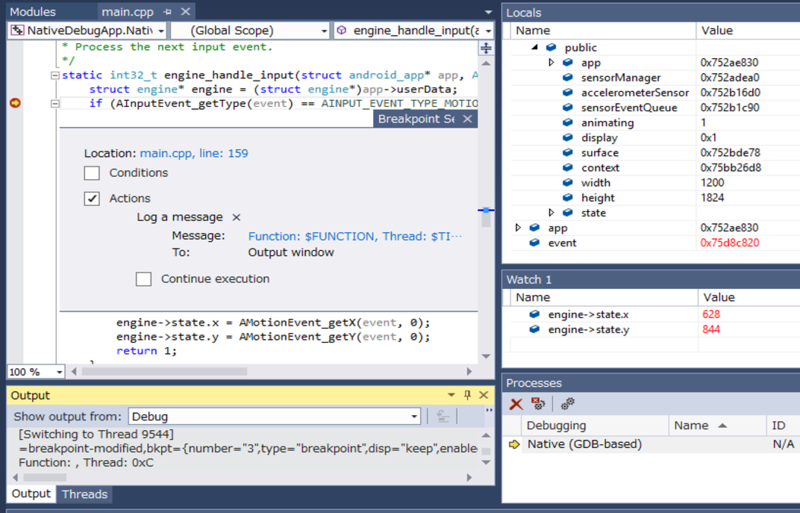The image size is (800, 513).
Task: Switch to the Modules tab
Action: tap(33, 12)
